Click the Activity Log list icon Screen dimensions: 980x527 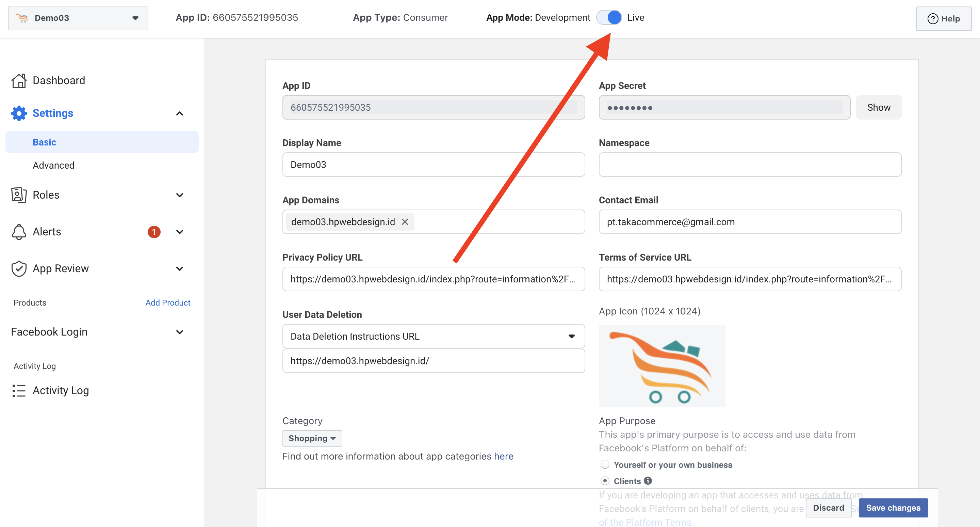tap(19, 391)
